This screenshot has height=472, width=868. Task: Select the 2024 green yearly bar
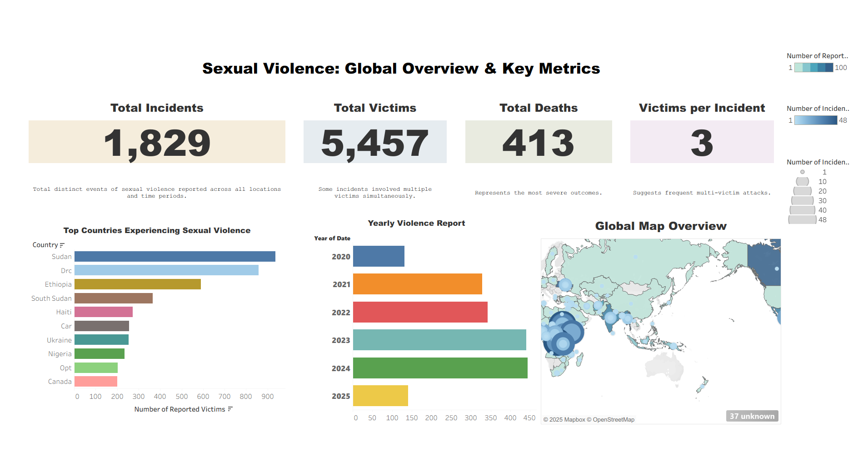point(440,368)
